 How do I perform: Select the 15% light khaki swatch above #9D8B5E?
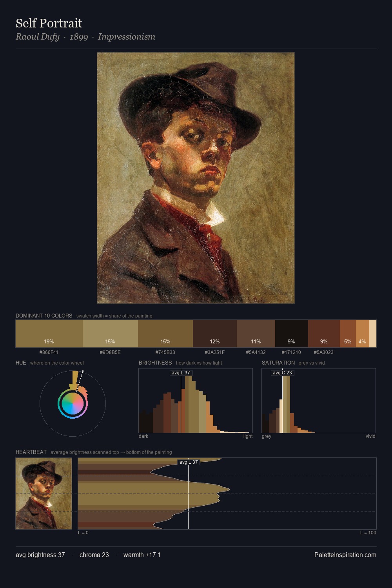(x=110, y=334)
